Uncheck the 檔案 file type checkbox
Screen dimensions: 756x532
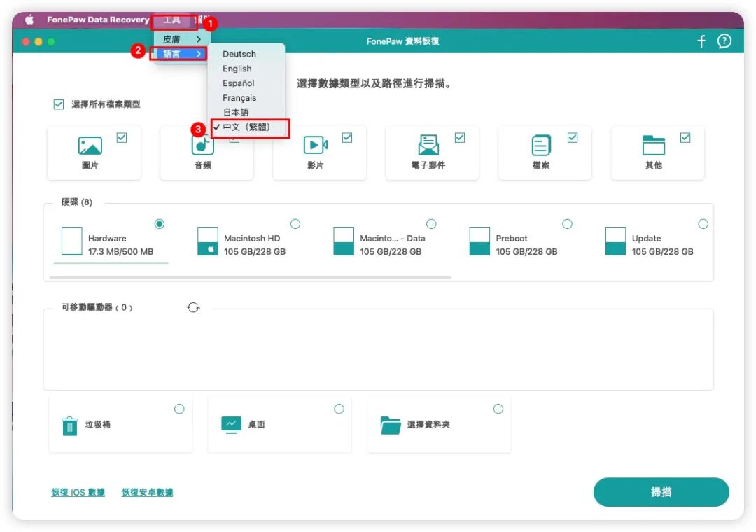[x=573, y=138]
